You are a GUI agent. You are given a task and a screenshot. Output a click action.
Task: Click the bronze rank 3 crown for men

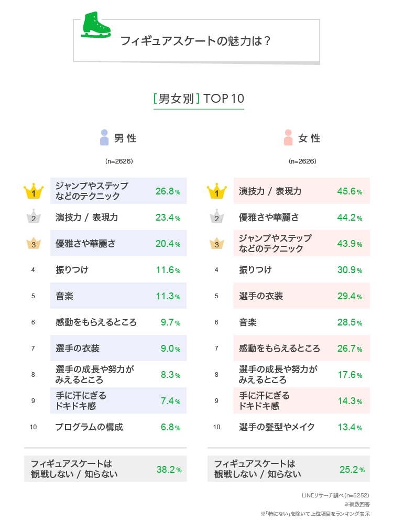[34, 243]
